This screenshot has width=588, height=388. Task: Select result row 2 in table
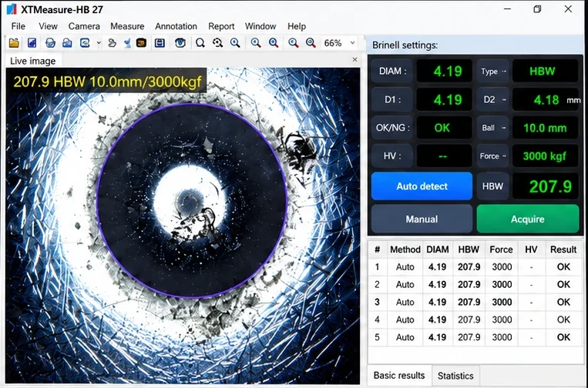tap(475, 285)
